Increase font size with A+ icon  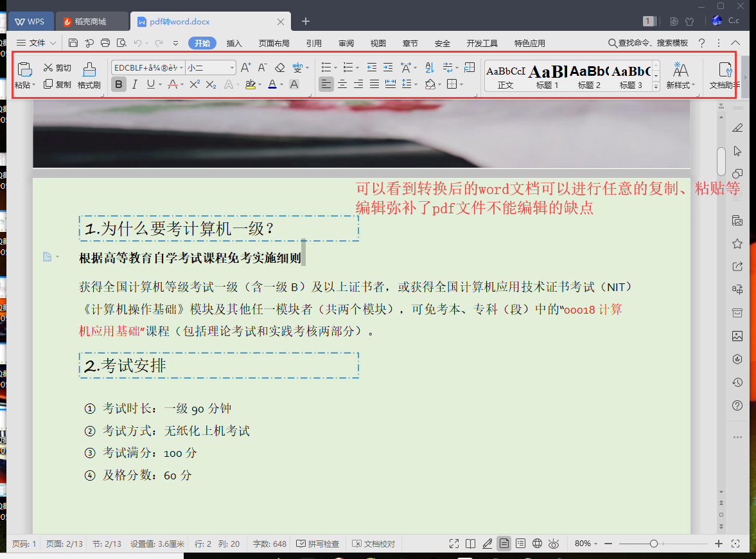246,67
